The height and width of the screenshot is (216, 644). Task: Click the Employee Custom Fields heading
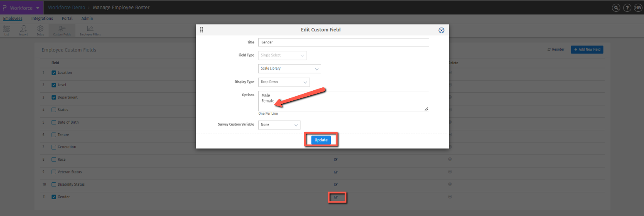pos(69,50)
